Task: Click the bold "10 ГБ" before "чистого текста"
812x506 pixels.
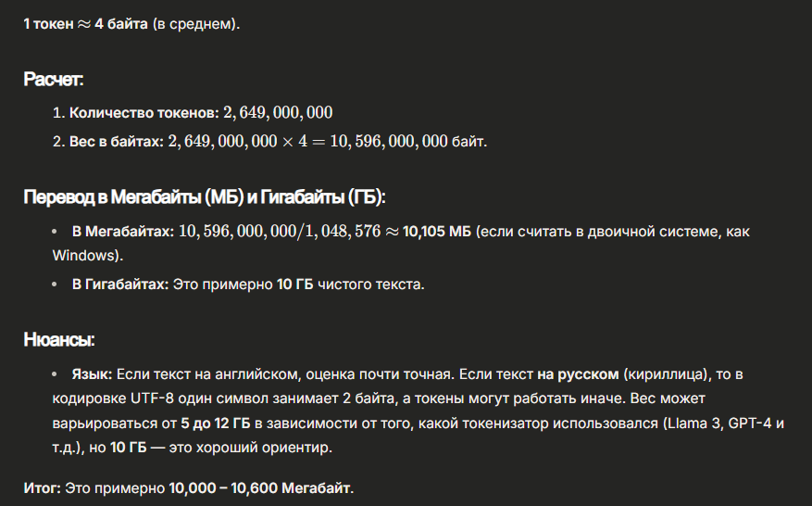Action: [294, 285]
